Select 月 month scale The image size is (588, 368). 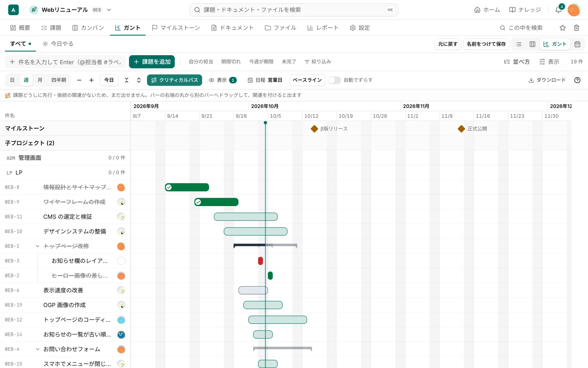tap(40, 80)
